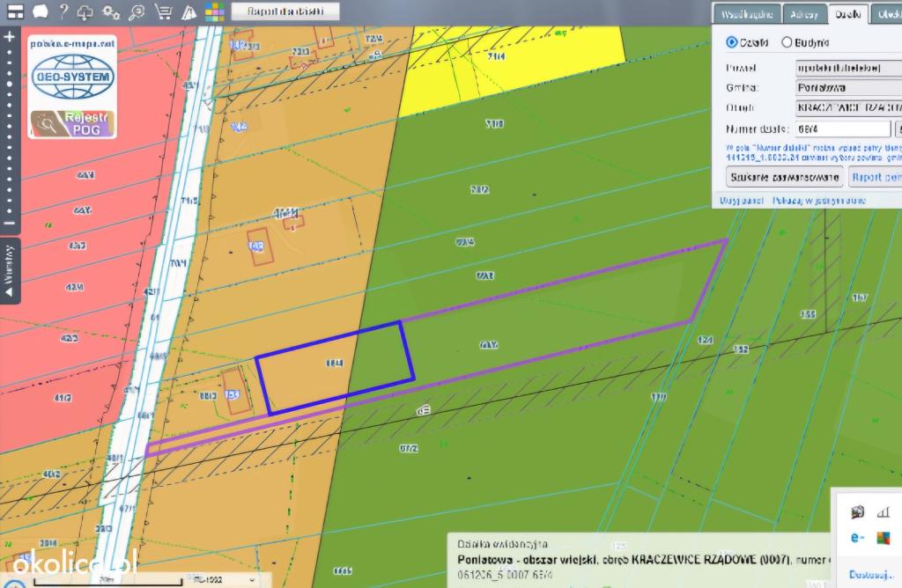
Task: Click the selected zoom level dot on slider
Action: [9, 84]
